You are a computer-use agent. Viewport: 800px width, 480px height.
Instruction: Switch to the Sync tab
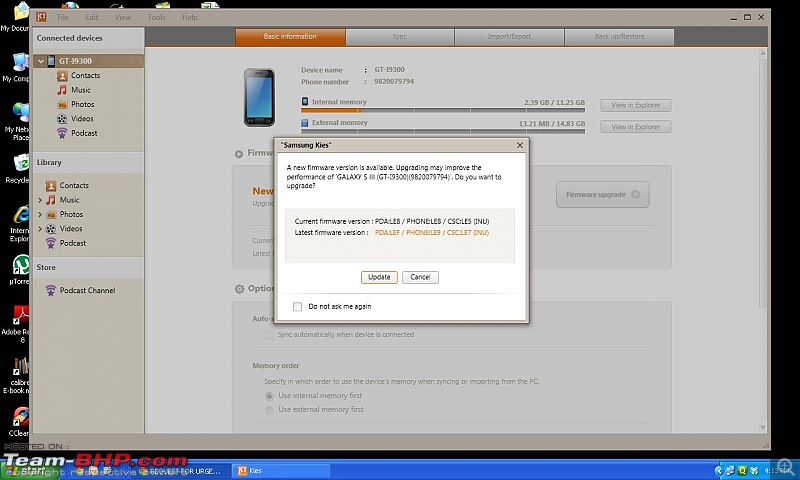(399, 37)
